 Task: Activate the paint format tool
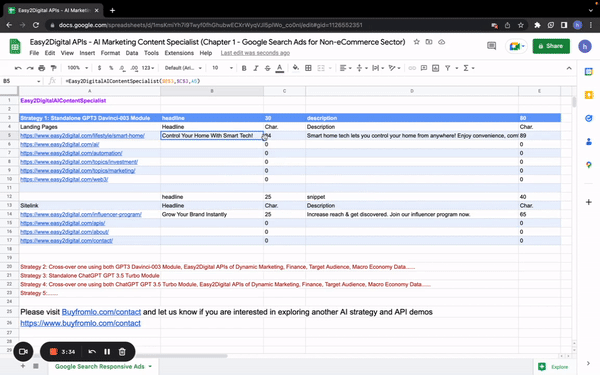tap(54, 68)
